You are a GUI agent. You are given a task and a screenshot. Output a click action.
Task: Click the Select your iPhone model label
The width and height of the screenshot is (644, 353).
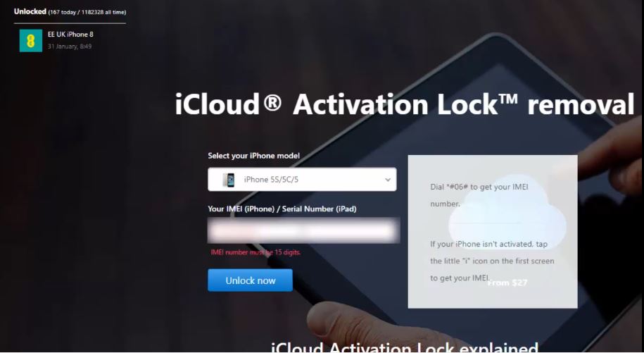[x=253, y=156]
